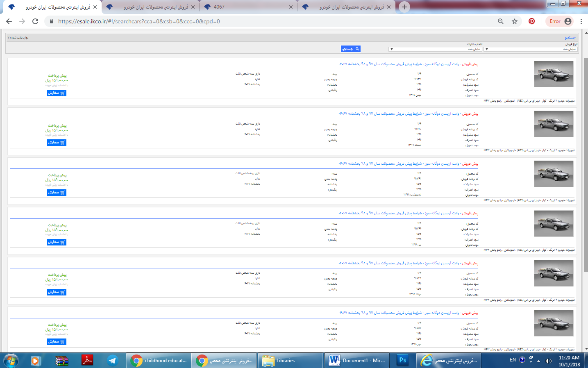Open Chrome's three-dot menu
This screenshot has height=368, width=588.
point(581,21)
